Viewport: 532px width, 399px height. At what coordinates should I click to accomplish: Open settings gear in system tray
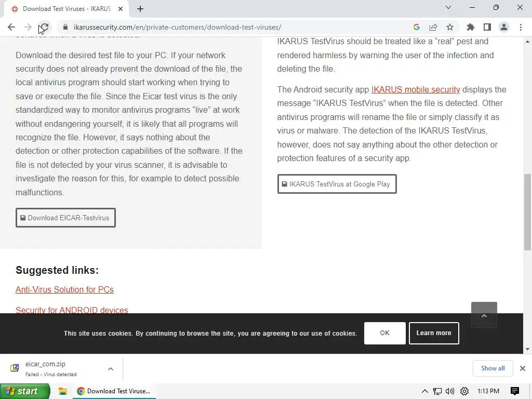[464, 391]
